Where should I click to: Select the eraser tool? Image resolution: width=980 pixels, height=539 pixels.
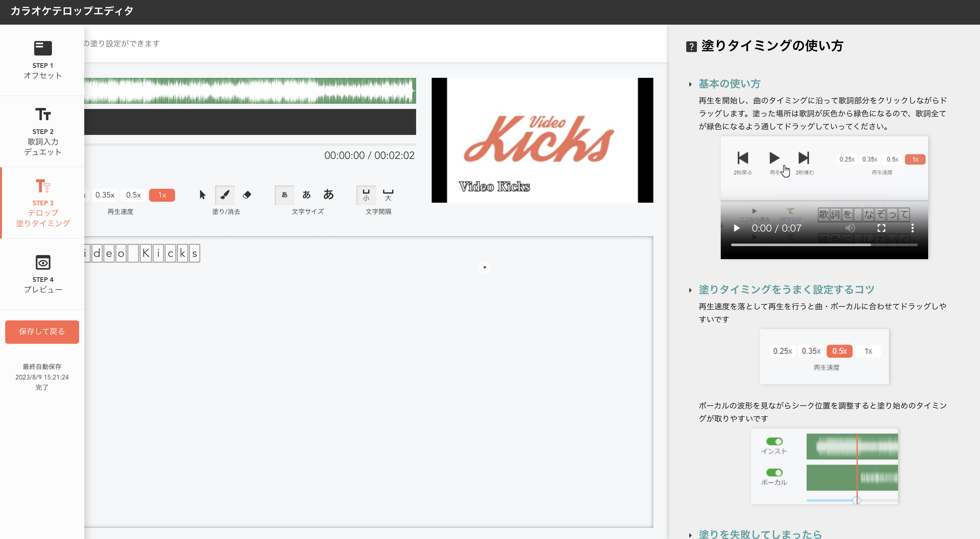tap(247, 195)
